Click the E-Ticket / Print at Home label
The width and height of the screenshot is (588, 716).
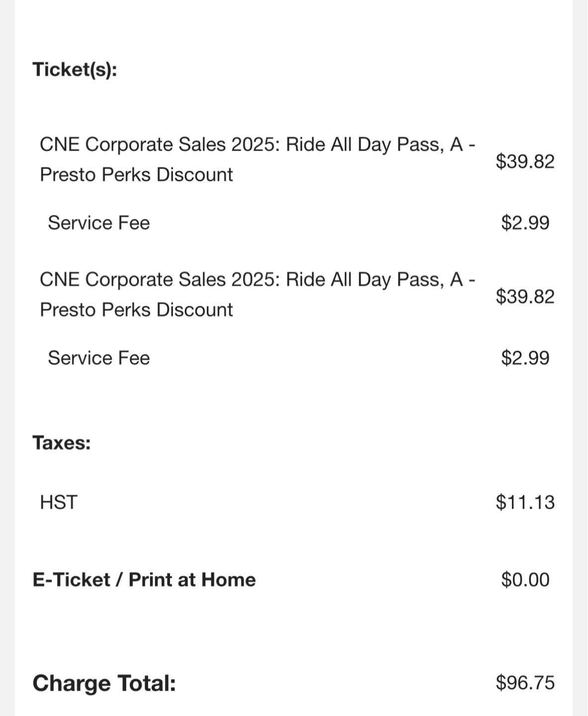tap(144, 580)
